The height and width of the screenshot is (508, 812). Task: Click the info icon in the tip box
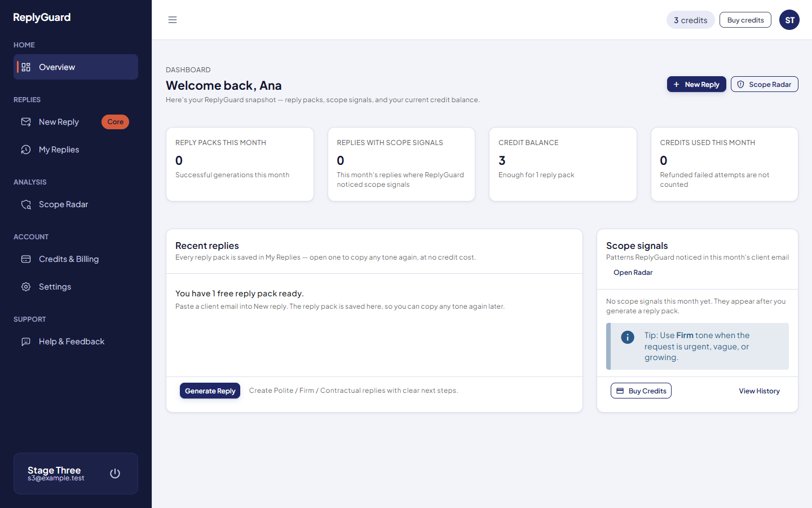628,337
